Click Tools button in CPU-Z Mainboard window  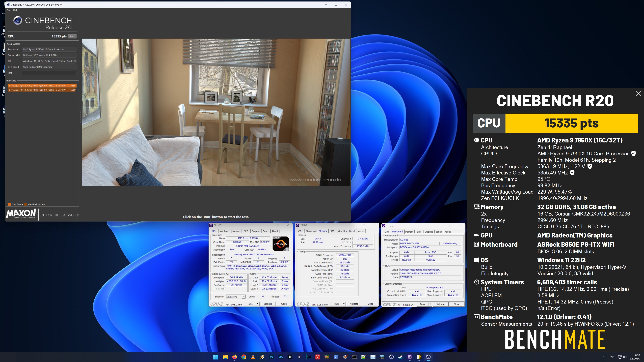tap(422, 304)
